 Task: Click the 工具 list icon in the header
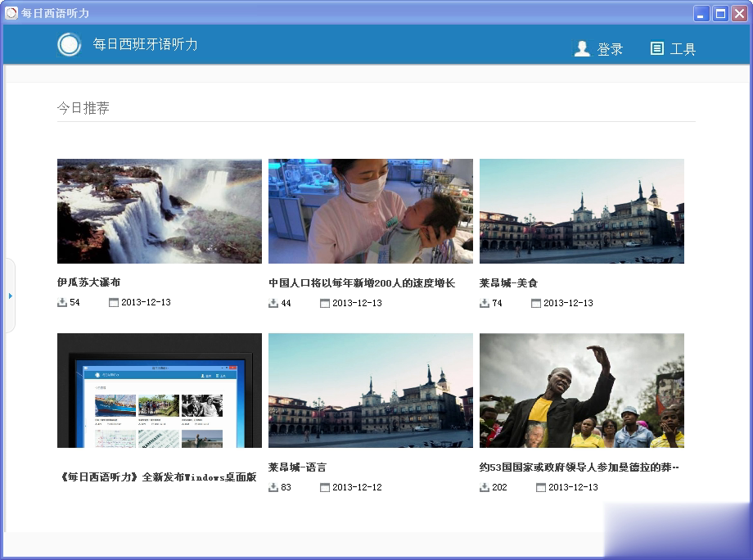pyautogui.click(x=656, y=48)
